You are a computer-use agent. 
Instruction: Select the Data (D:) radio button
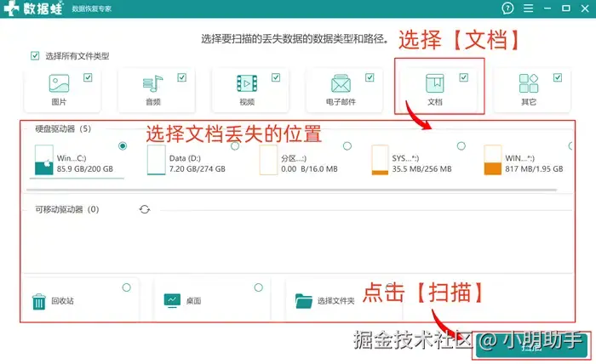(235, 145)
